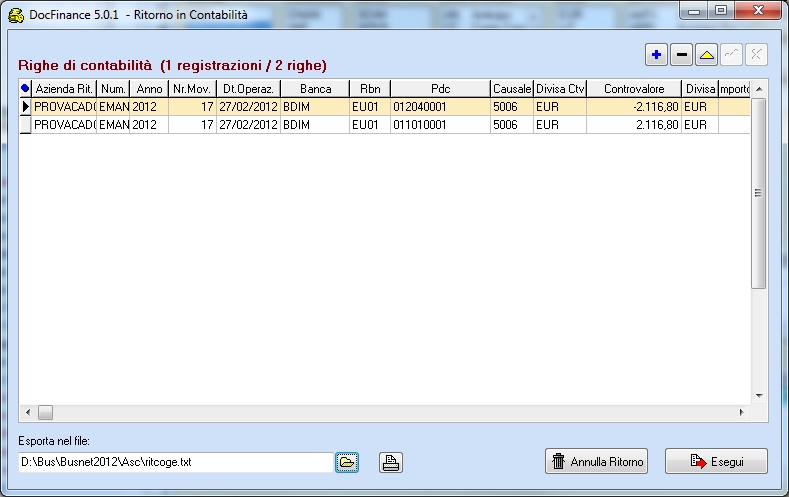Click the Rbn column header
The image size is (789, 497).
pos(370,89)
